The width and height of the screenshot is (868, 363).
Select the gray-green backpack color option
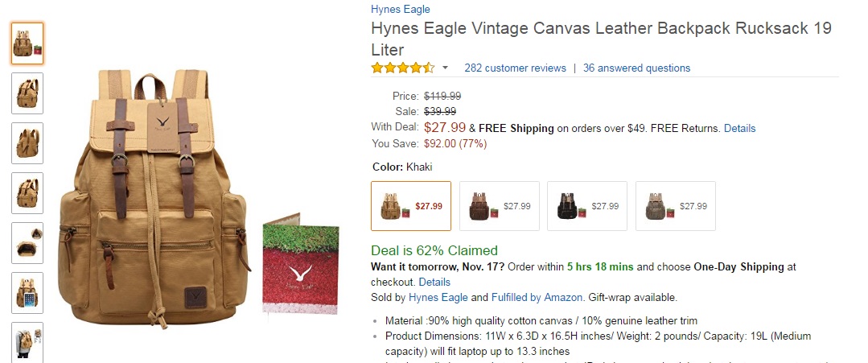pyautogui.click(x=675, y=206)
